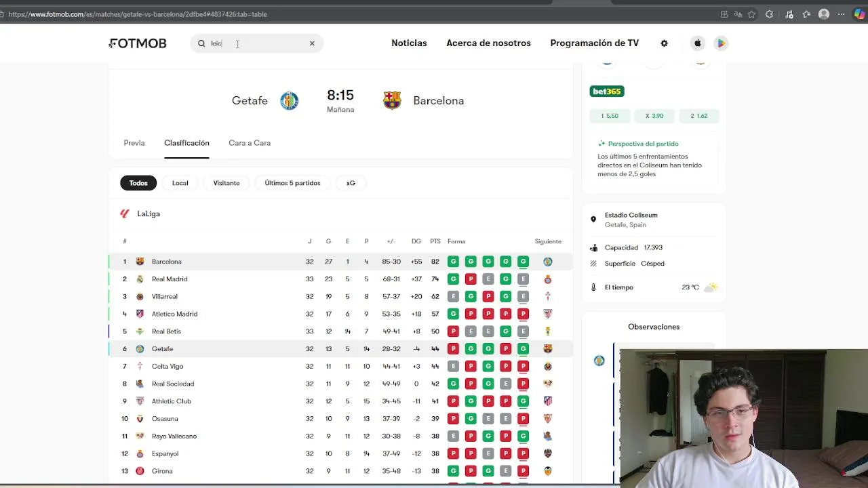This screenshot has height=488, width=868.
Task: Open the bet365 logo link
Action: (x=607, y=91)
